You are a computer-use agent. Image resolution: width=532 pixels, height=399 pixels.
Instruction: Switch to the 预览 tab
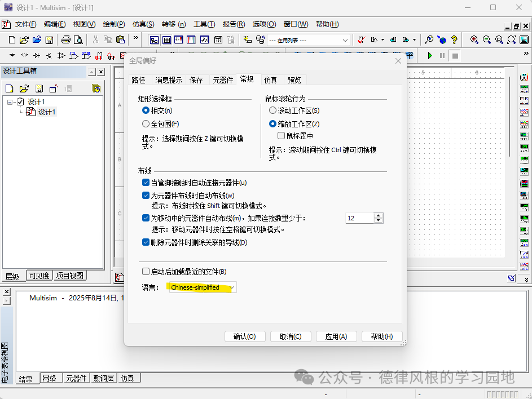pos(294,81)
